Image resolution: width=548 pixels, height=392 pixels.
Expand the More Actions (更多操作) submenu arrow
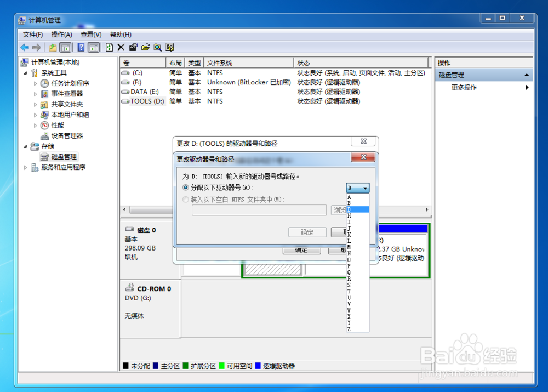tap(527, 87)
